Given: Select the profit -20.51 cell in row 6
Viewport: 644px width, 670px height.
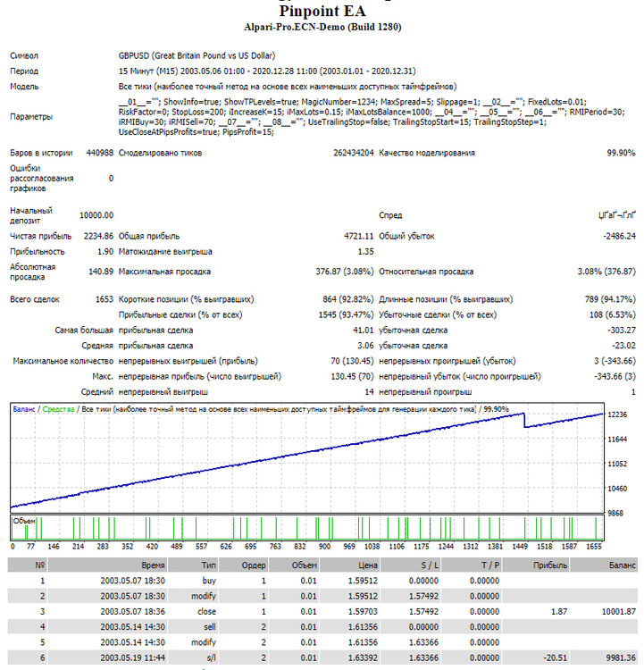Looking at the screenshot, I should click(x=556, y=658).
